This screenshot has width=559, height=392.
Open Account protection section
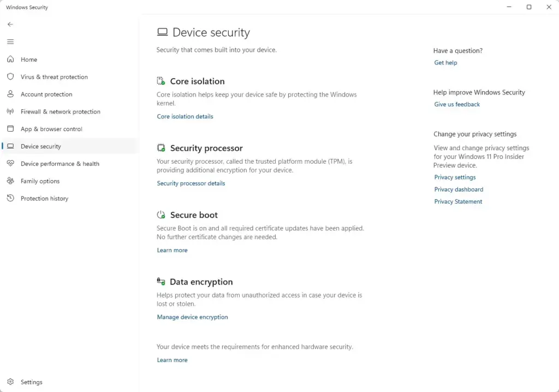click(x=46, y=94)
